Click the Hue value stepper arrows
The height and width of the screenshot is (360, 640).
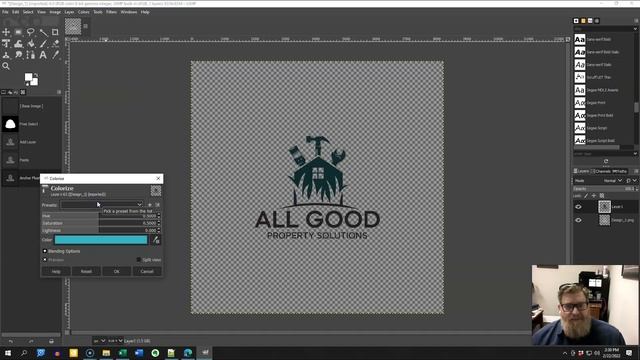click(x=159, y=216)
